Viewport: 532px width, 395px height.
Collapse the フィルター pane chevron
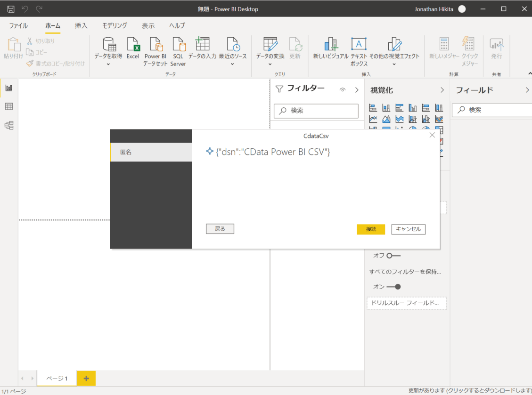(x=357, y=90)
